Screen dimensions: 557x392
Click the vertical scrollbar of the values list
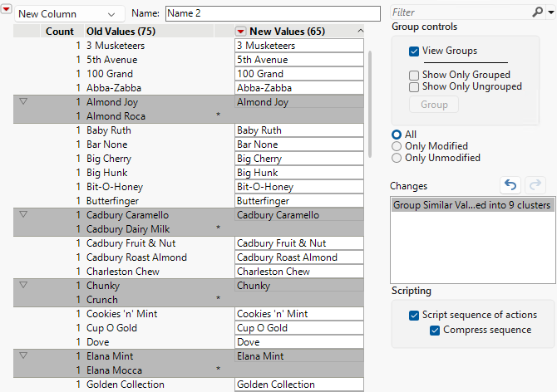pyautogui.click(x=370, y=104)
